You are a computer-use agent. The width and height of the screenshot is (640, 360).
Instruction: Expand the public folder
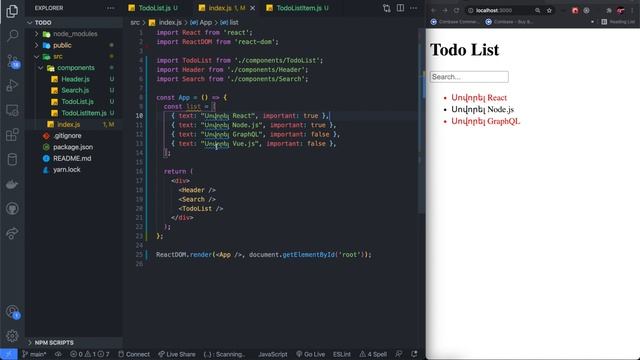(x=37, y=45)
